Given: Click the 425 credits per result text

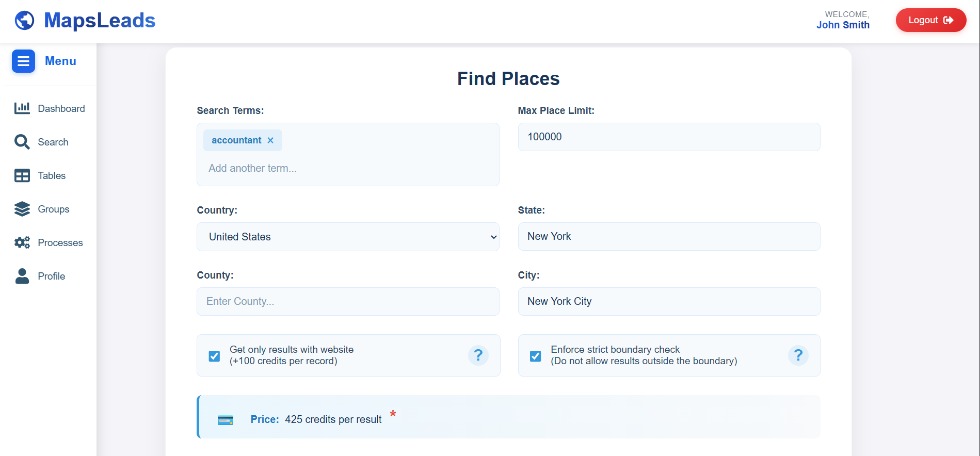Looking at the screenshot, I should click(333, 419).
